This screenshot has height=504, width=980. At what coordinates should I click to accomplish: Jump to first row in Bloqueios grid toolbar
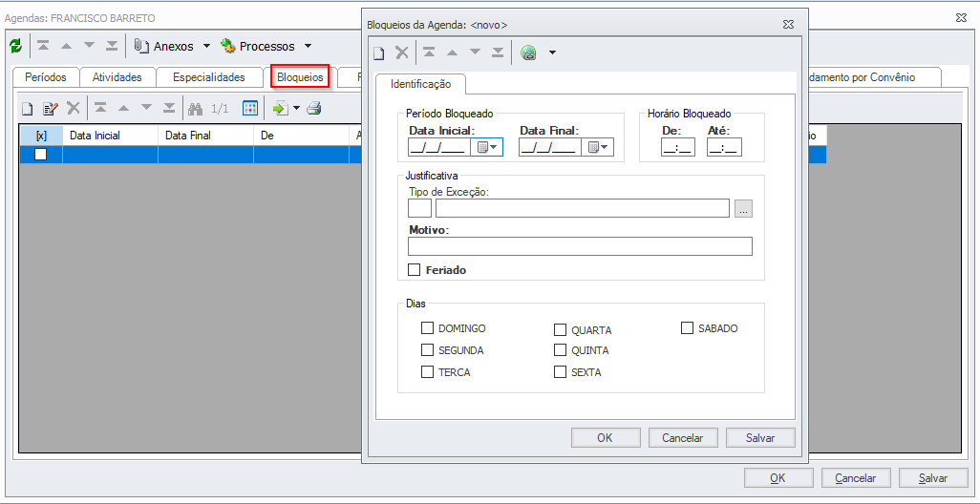(x=99, y=108)
